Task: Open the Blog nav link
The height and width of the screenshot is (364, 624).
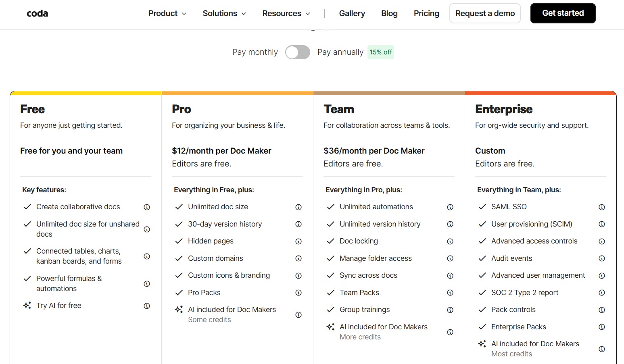Action: click(389, 14)
